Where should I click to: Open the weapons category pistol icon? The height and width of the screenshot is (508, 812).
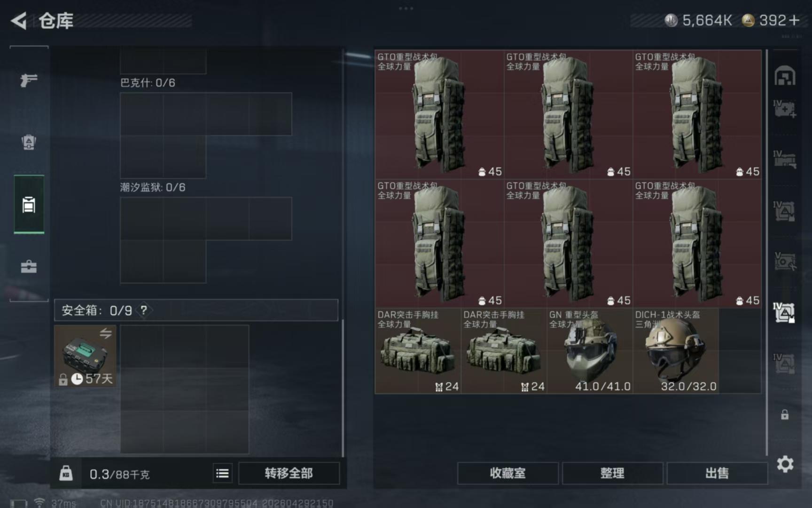pyautogui.click(x=29, y=80)
